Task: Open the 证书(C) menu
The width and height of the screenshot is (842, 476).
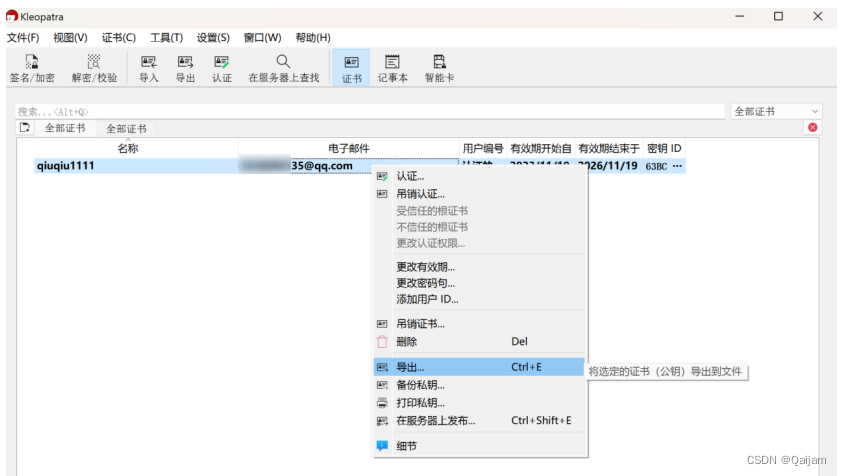Action: [119, 38]
